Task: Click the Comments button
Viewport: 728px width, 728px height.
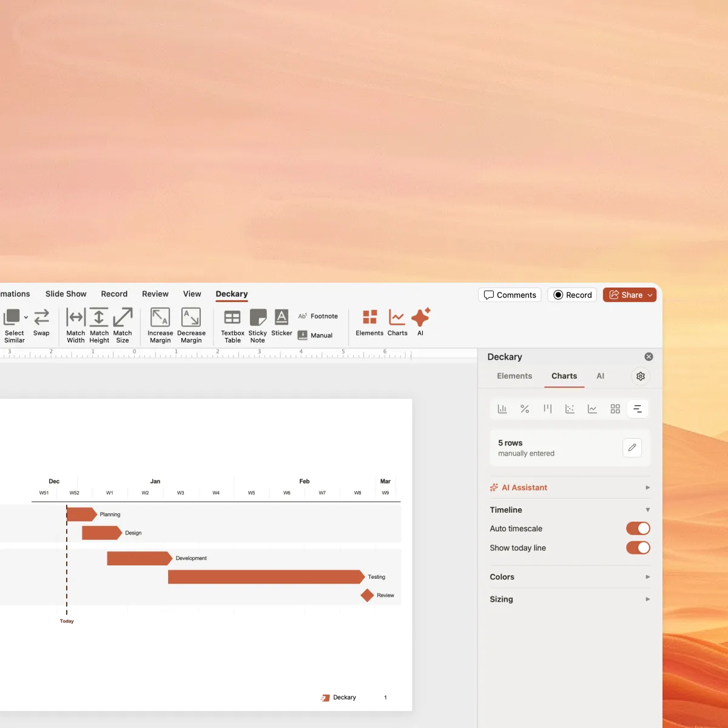Action: click(x=510, y=295)
